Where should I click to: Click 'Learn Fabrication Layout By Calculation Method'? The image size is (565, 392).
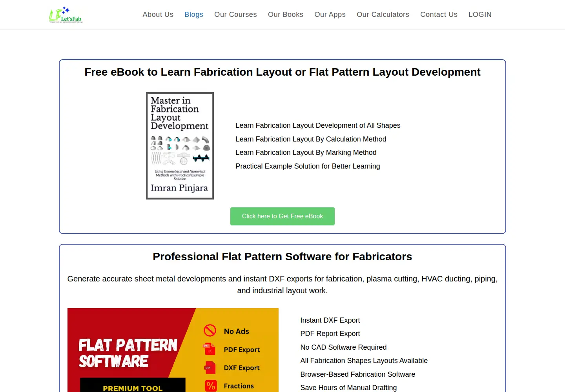pyautogui.click(x=311, y=139)
